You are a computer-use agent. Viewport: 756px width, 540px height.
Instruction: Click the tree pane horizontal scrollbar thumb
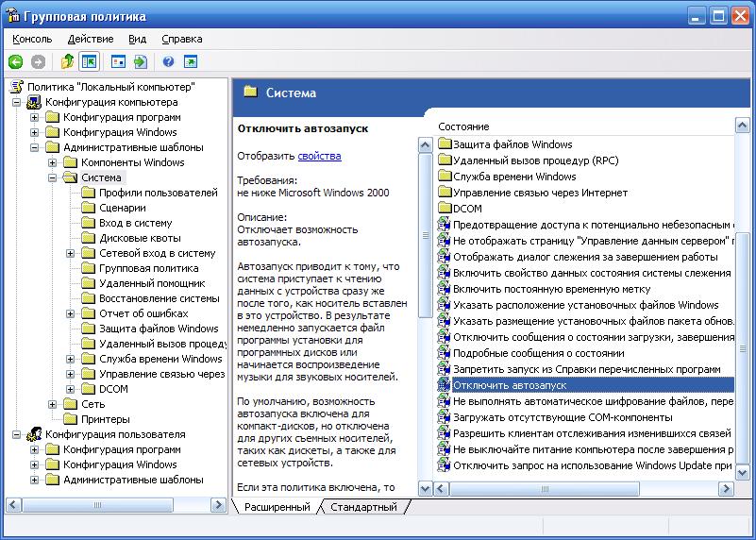[x=97, y=505]
